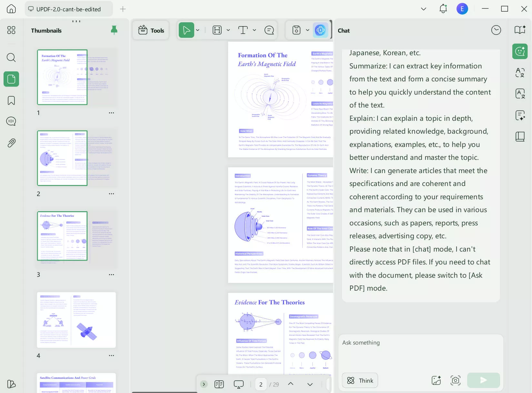
Task: Send the chat message with green arrow
Action: tap(484, 380)
